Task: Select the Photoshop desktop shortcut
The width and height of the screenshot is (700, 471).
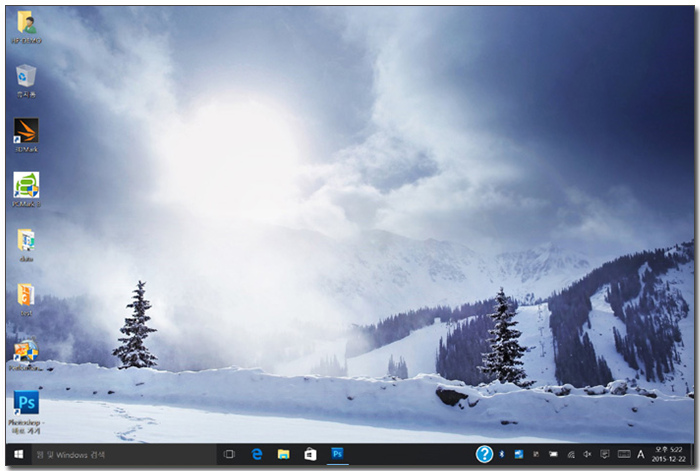Action: coord(25,404)
